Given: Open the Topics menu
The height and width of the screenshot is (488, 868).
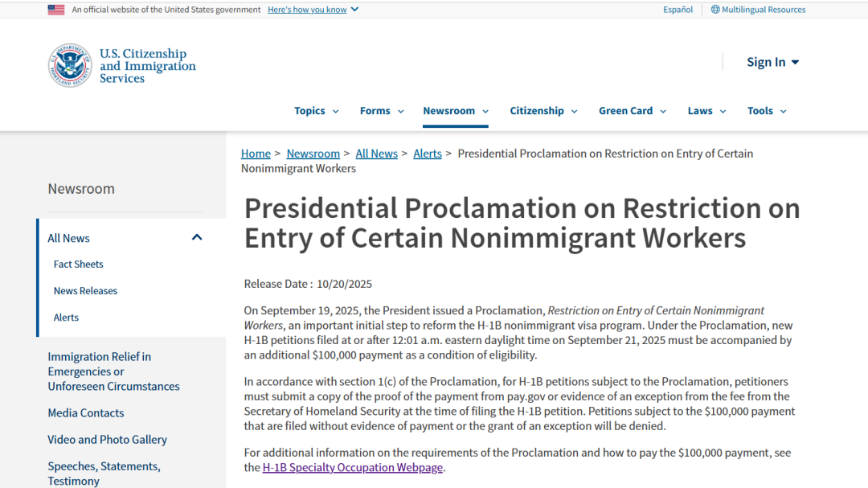Looking at the screenshot, I should tap(316, 111).
